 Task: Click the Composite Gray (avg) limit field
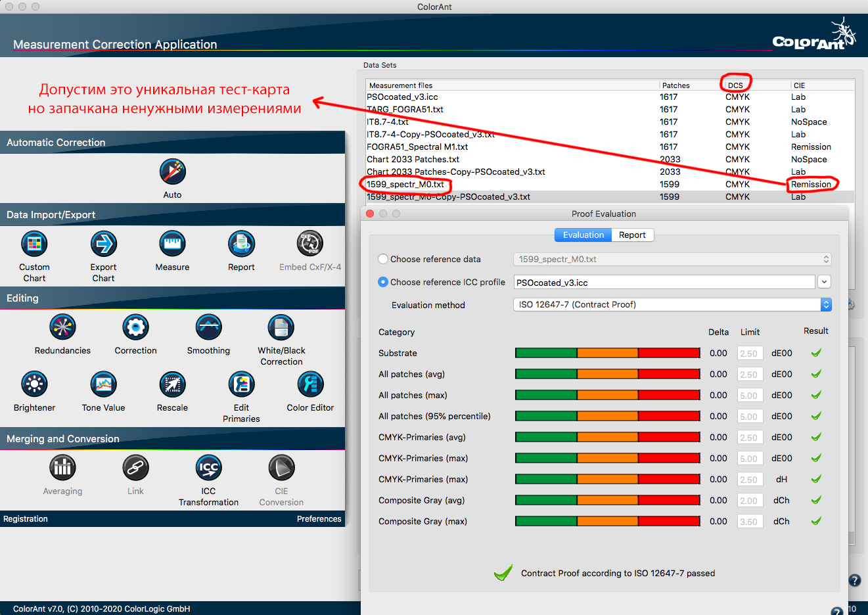(750, 501)
